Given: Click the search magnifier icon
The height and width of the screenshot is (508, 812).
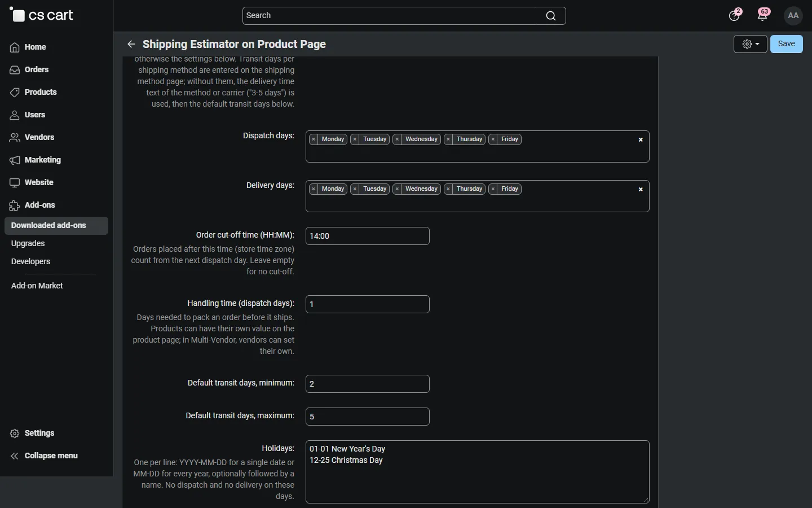Looking at the screenshot, I should (551, 16).
